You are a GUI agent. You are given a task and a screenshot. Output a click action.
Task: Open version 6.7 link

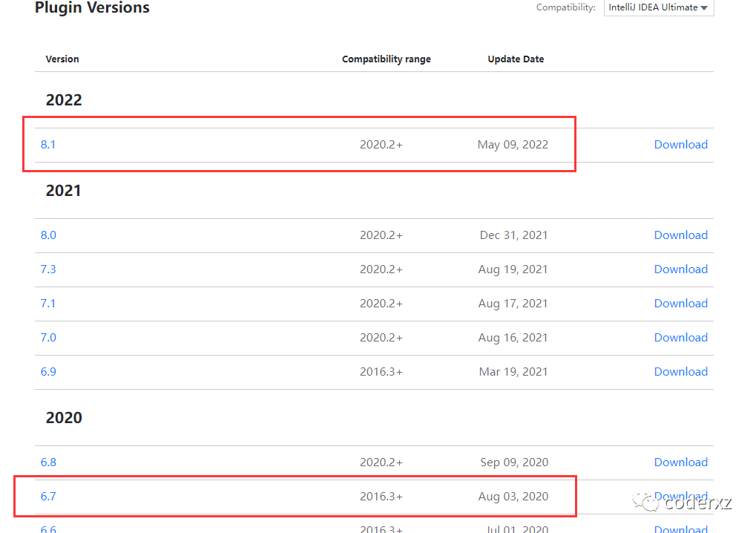click(48, 497)
